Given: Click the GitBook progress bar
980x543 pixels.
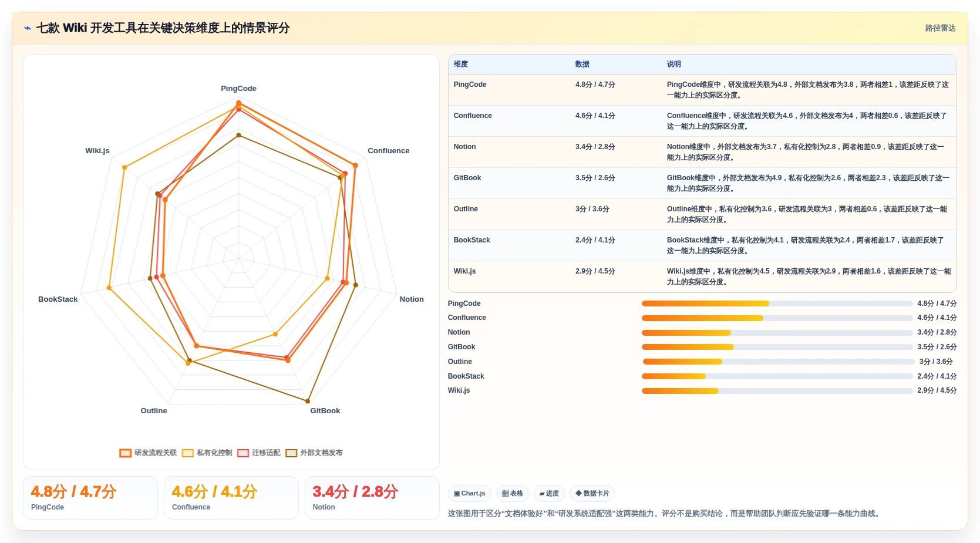Looking at the screenshot, I should [777, 347].
